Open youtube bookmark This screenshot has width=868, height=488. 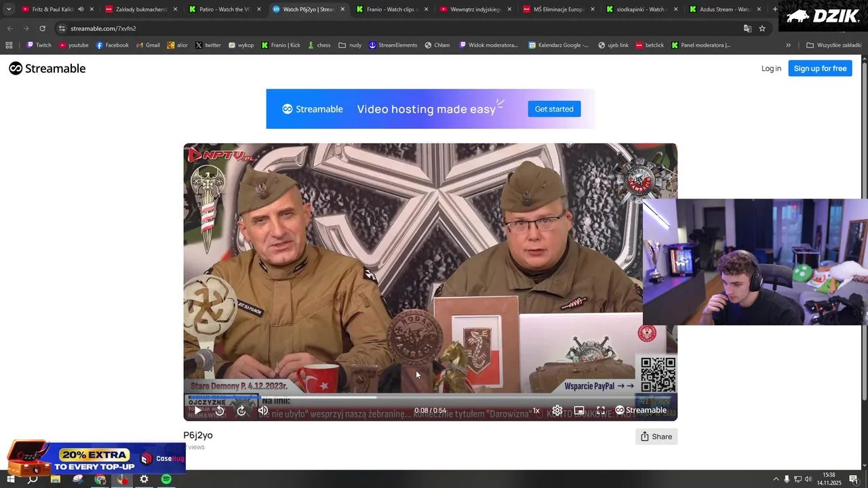click(73, 45)
